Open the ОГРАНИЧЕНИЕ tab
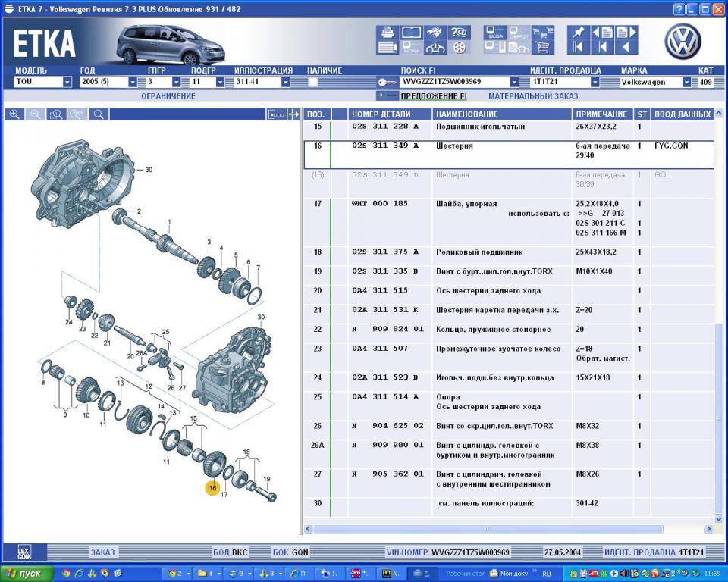Viewport: 728px width, 582px height. click(x=168, y=96)
